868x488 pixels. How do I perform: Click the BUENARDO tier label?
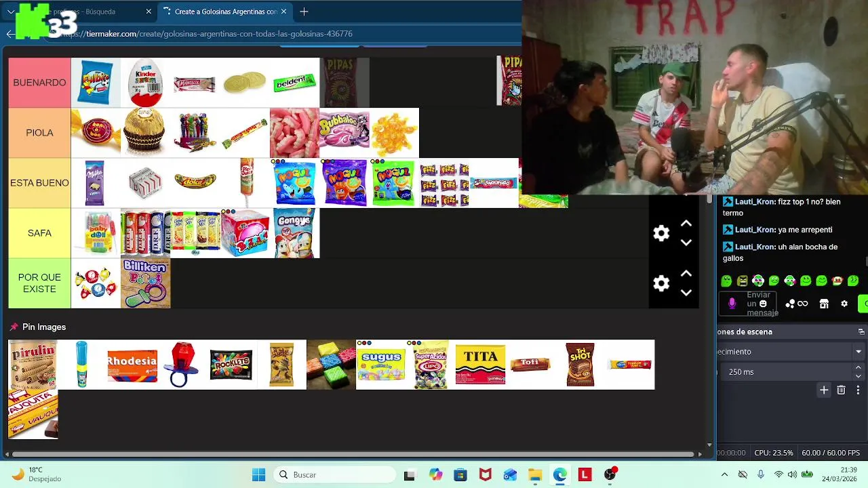click(x=39, y=83)
